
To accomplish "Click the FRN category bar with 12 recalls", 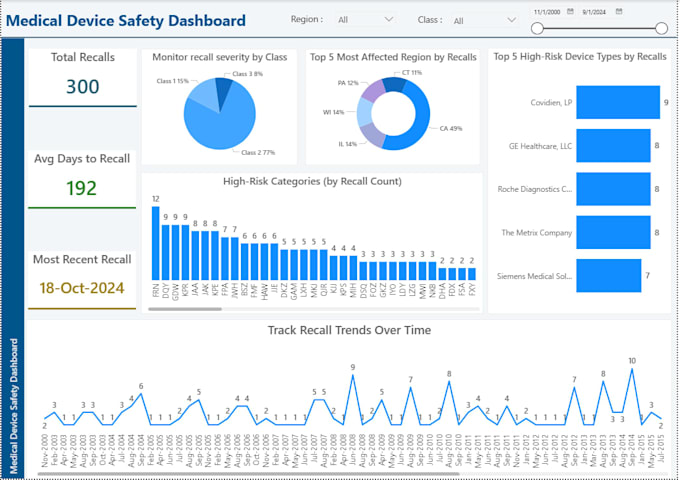I will 156,243.
